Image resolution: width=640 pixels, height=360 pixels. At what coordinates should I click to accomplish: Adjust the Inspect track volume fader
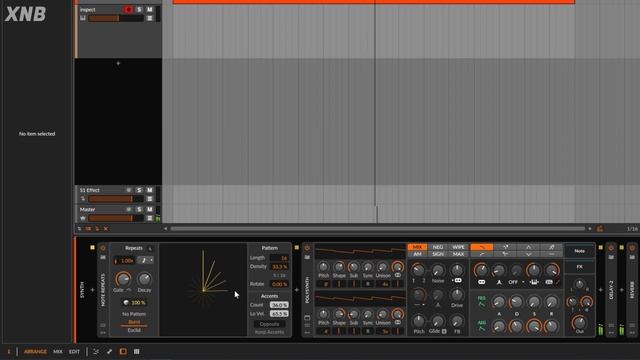coord(116,18)
